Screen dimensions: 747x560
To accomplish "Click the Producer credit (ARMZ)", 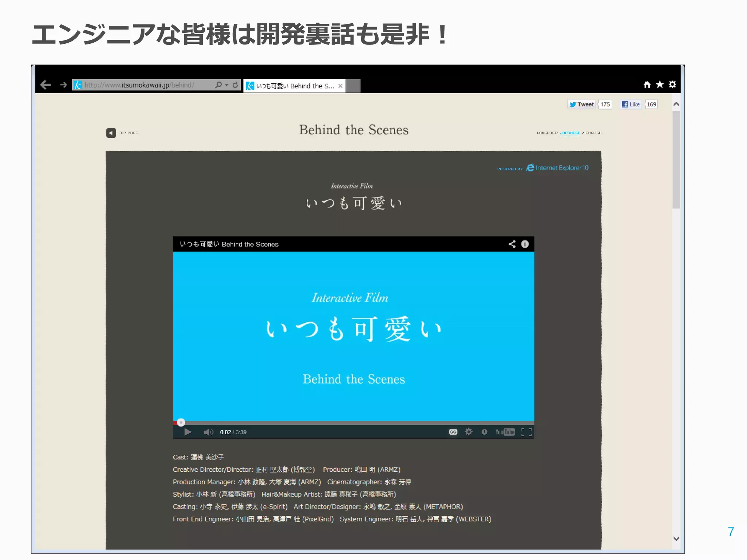I will 361,470.
